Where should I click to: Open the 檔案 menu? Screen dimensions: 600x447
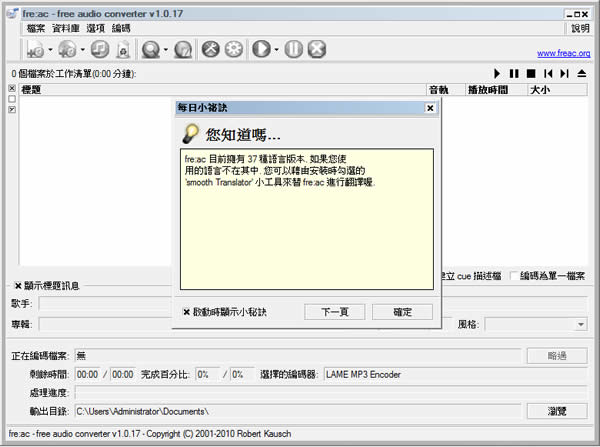pyautogui.click(x=36, y=28)
